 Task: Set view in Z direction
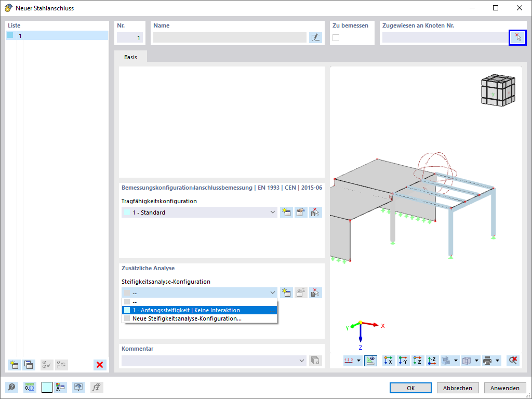tap(418, 361)
